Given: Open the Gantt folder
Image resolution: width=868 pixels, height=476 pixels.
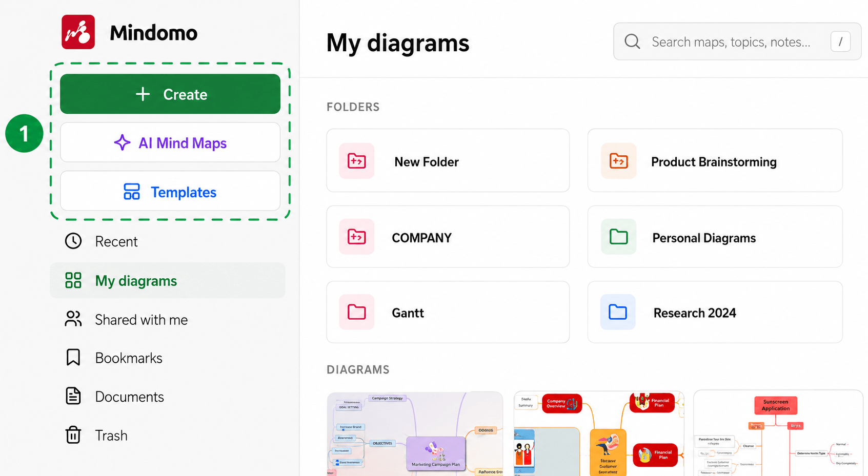Looking at the screenshot, I should pyautogui.click(x=448, y=312).
